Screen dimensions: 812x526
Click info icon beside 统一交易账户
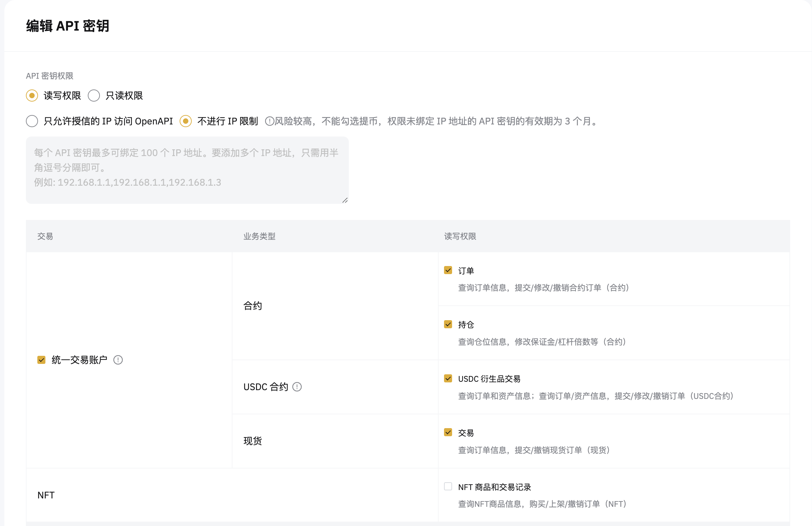[118, 360]
